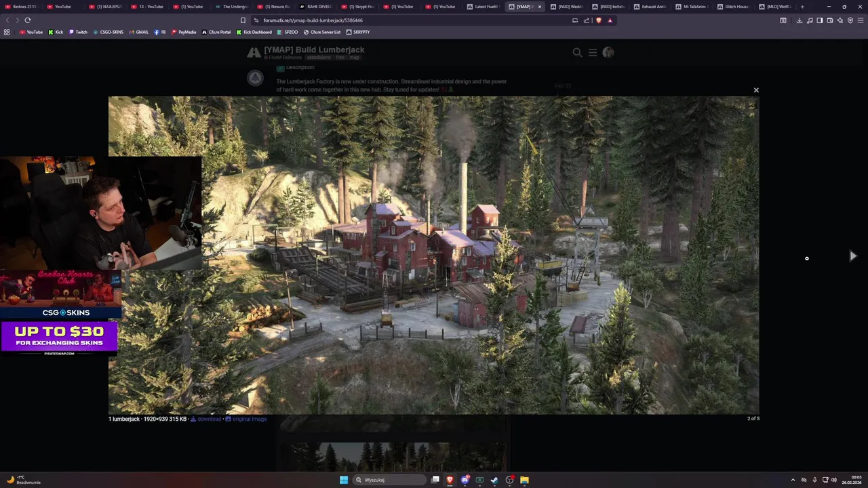Go back in browser history
This screenshot has width=868, height=488.
(x=7, y=20)
